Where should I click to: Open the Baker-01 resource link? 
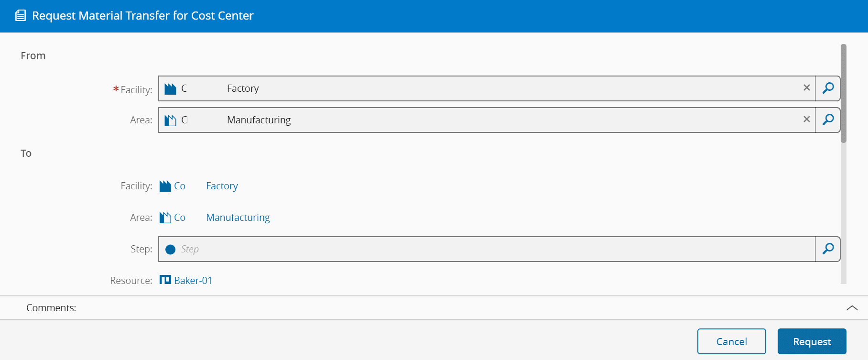[x=193, y=281]
